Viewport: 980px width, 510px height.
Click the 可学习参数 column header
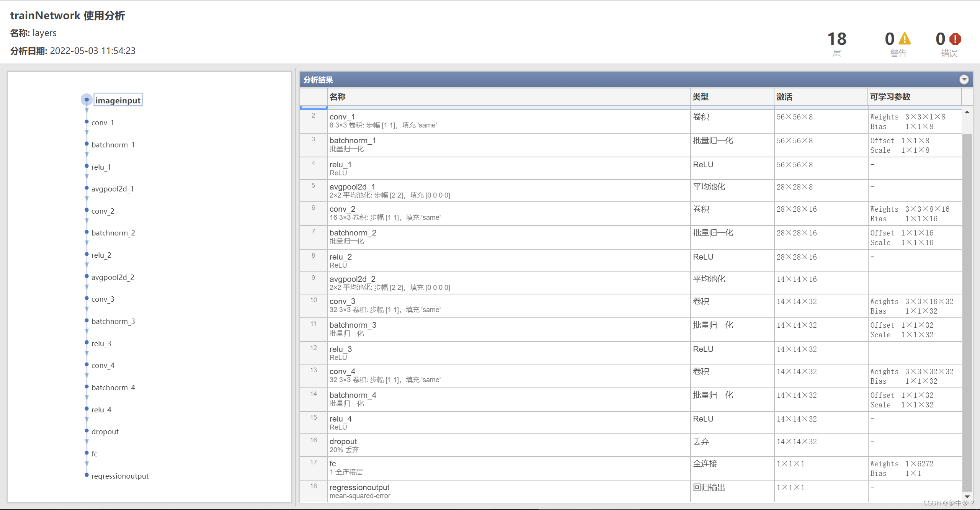915,97
